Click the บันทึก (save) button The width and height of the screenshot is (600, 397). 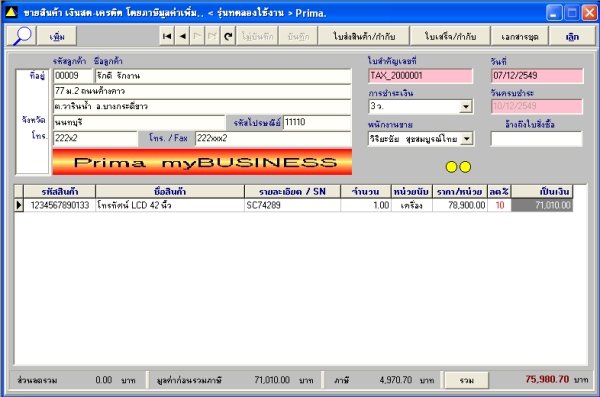(x=298, y=36)
